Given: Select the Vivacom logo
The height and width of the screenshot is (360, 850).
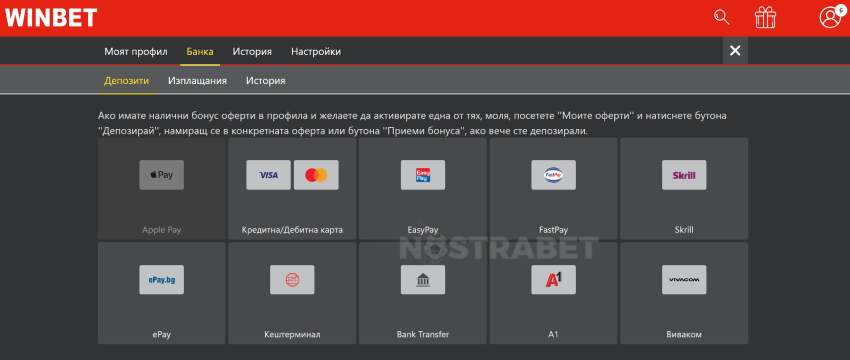Looking at the screenshot, I should 684,279.
